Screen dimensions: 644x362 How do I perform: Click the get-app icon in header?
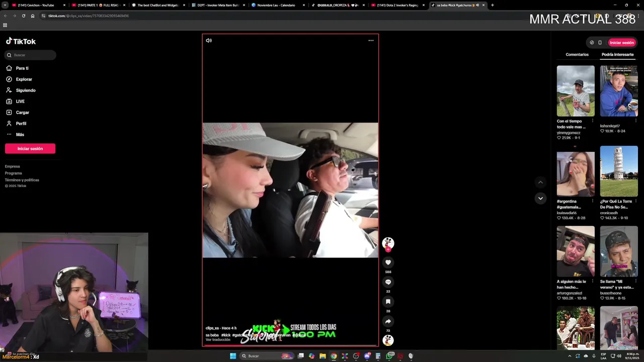pyautogui.click(x=592, y=43)
